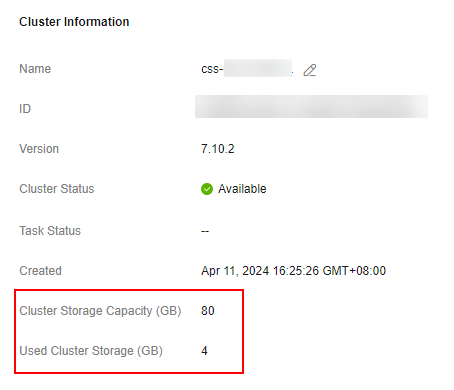Click the Cluster Storage Capacity (GB) label
Image resolution: width=454 pixels, height=390 pixels.
pyautogui.click(x=100, y=311)
